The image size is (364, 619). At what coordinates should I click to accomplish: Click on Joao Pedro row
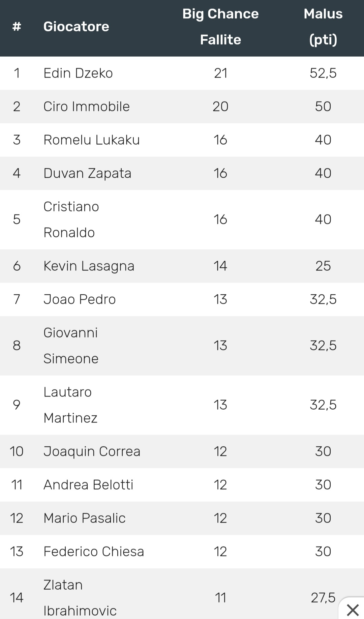click(182, 299)
